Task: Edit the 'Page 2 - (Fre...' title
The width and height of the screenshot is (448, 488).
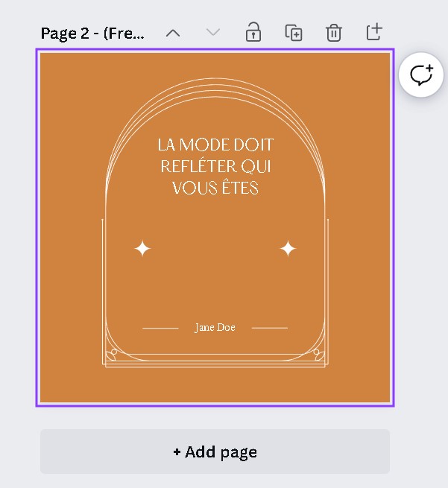Action: click(92, 34)
